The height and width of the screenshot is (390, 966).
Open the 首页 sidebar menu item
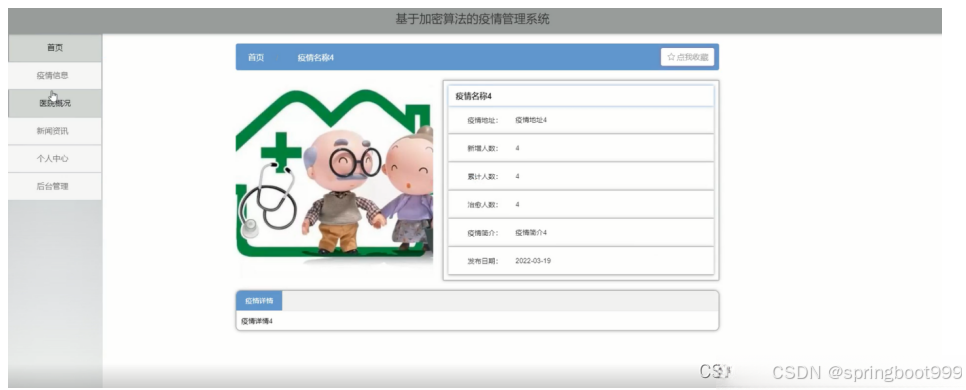[55, 48]
